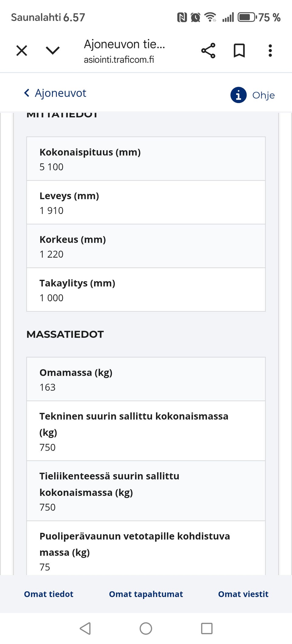Switch to Omat tiedot tab

click(x=49, y=594)
